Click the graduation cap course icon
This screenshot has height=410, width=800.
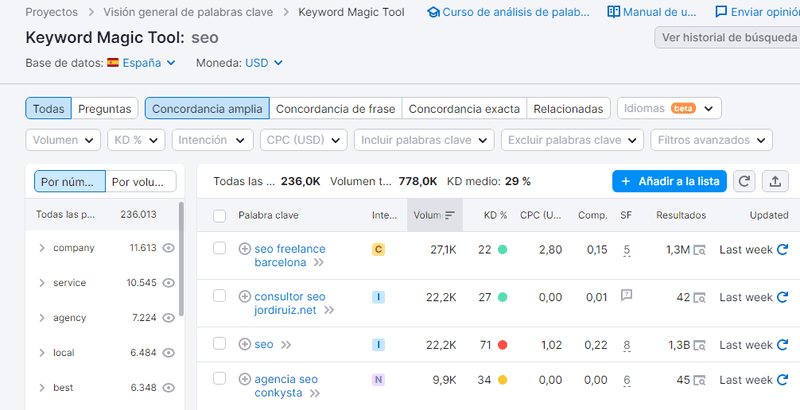[433, 12]
